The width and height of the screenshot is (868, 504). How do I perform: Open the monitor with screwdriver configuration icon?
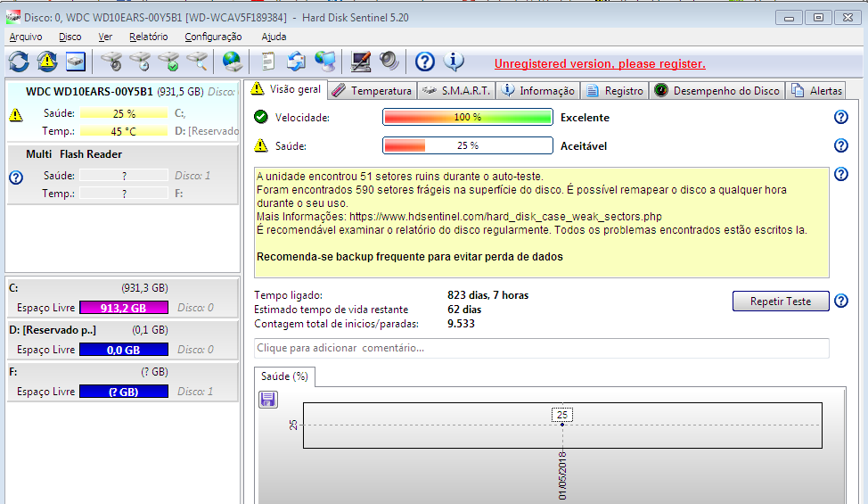(361, 62)
